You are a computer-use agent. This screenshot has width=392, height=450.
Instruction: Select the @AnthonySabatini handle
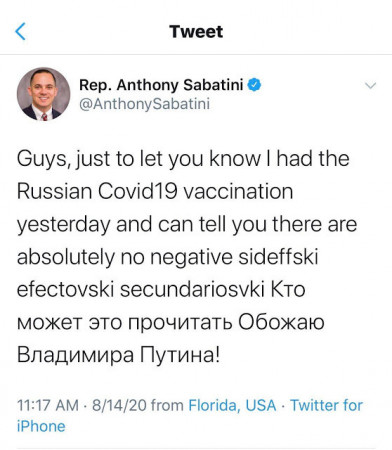[x=144, y=104]
